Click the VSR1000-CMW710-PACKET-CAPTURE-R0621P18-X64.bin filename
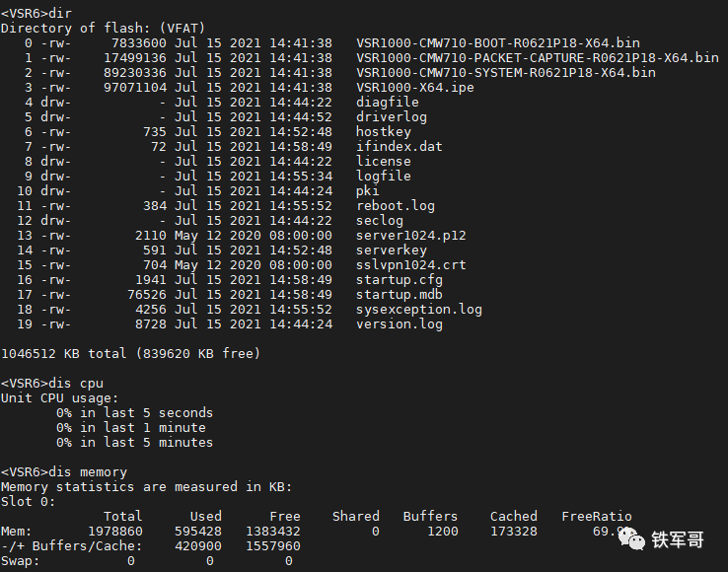 coord(538,58)
